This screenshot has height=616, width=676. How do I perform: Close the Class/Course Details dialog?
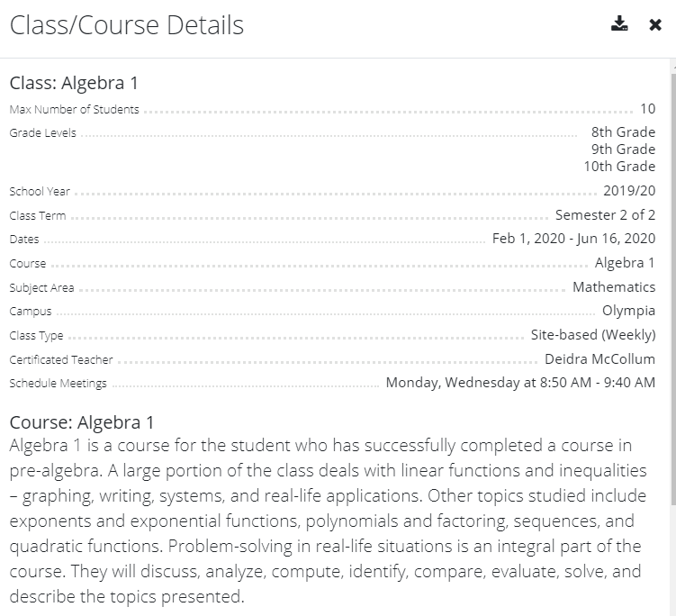[x=655, y=24]
